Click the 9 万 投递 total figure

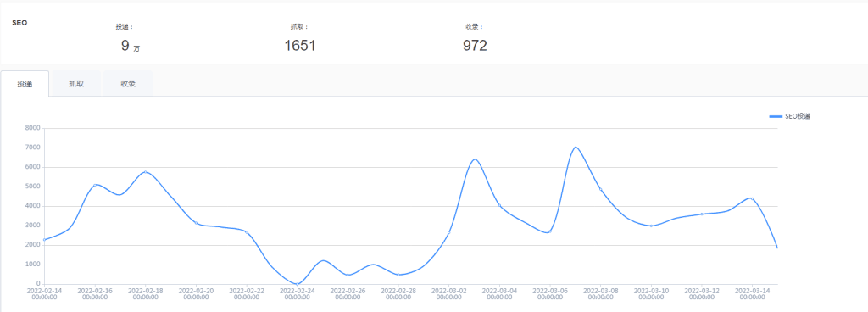tap(131, 46)
